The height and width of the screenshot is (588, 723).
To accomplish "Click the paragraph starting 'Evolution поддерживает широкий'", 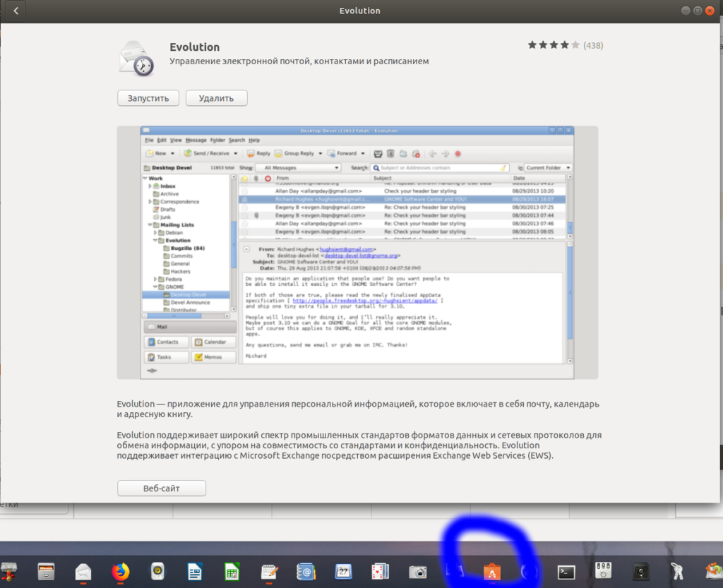I will pos(359,445).
